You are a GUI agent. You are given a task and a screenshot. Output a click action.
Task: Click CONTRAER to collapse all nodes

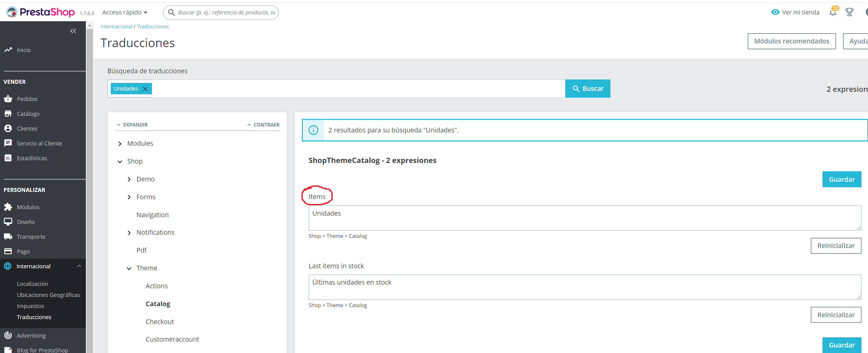[x=263, y=125]
